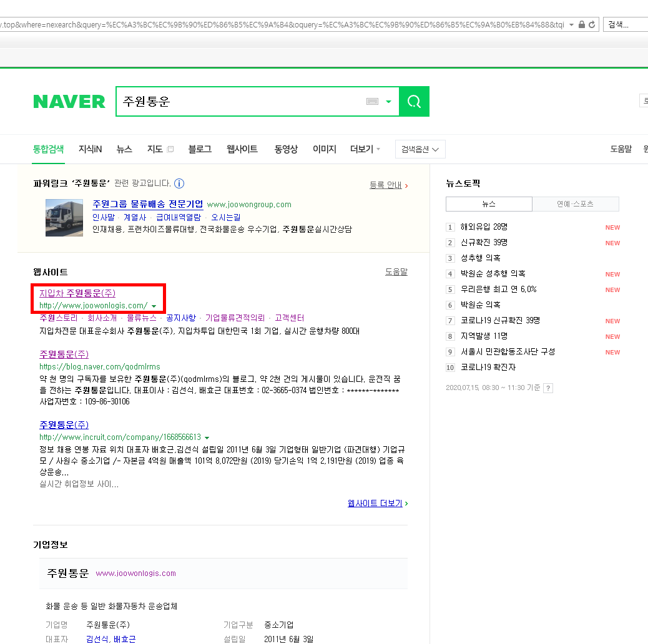648x644 pixels.
Task: Open the 주원그룹 물류배송 전문기업 ad link
Action: (147, 204)
